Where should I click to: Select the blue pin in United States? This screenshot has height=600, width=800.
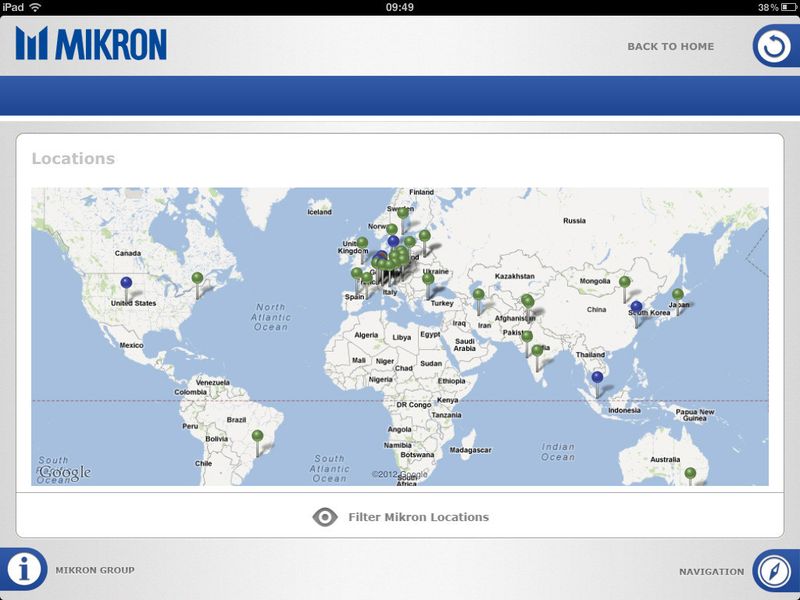[126, 282]
